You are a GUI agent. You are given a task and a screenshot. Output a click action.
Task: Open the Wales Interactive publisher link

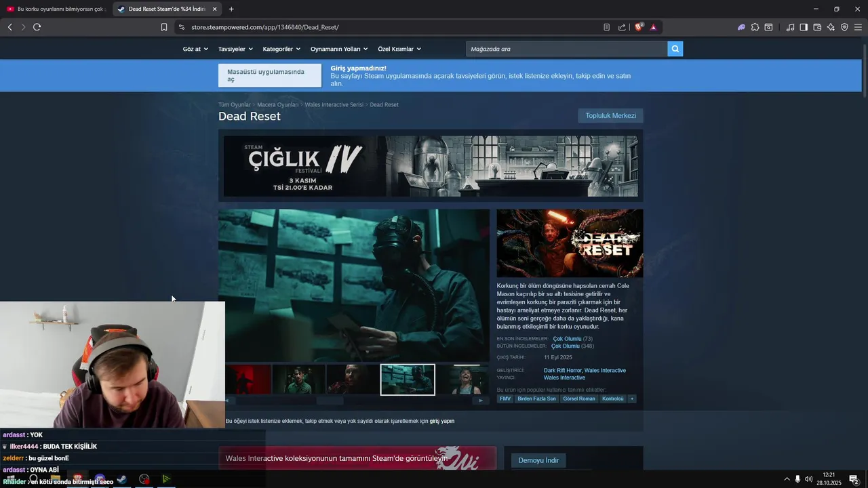(564, 378)
